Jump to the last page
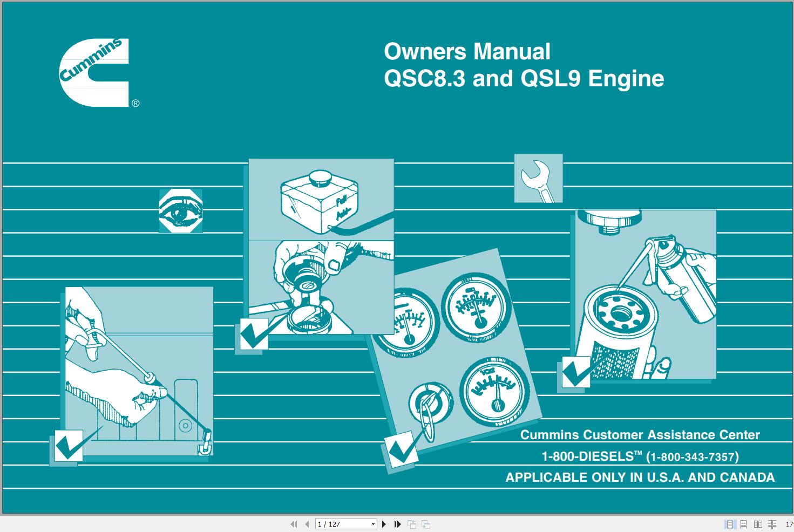Image resolution: width=794 pixels, height=532 pixels. click(398, 524)
